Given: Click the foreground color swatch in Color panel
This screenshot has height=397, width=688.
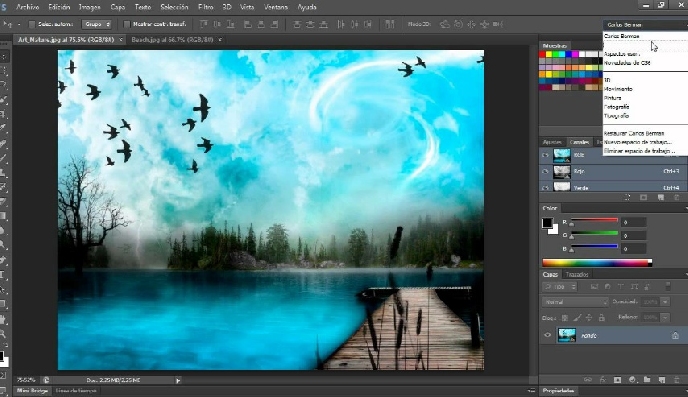Looking at the screenshot, I should (x=547, y=223).
